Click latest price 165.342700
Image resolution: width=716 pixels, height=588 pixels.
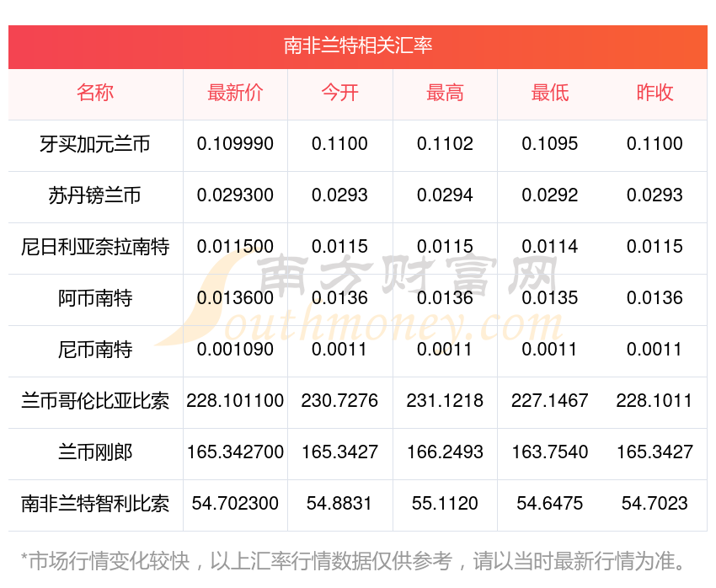[235, 452]
